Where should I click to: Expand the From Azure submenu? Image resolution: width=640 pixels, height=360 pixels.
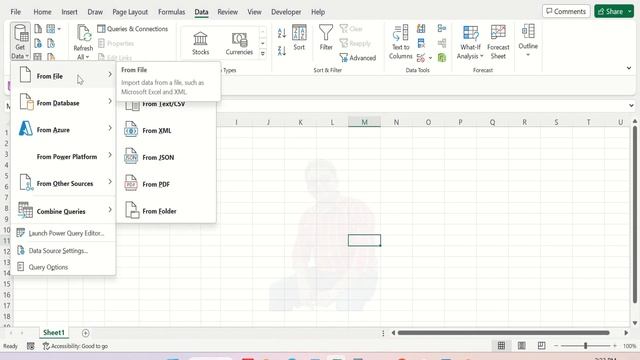[x=64, y=129]
